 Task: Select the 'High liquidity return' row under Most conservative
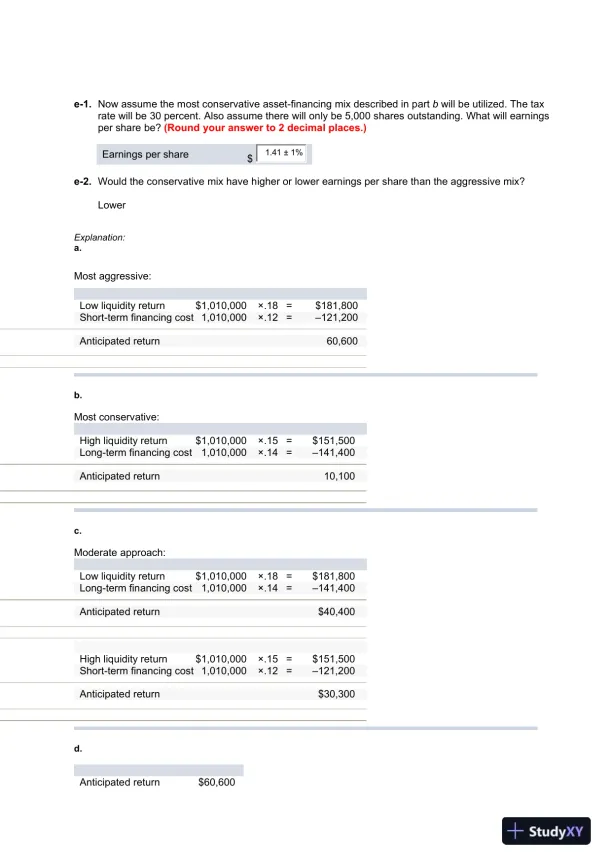[124, 440]
